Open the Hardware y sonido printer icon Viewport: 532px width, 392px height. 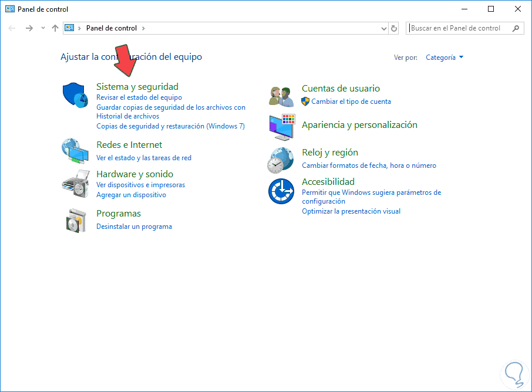(x=76, y=184)
